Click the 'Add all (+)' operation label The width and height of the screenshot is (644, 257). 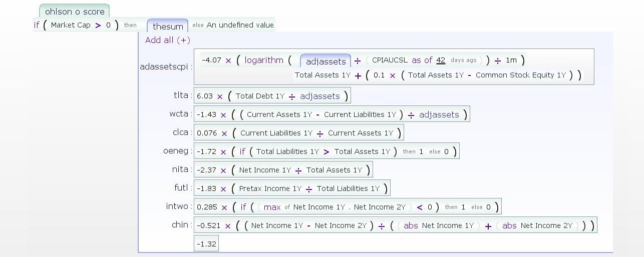168,40
